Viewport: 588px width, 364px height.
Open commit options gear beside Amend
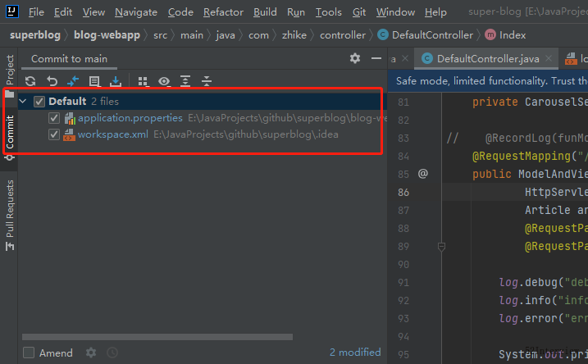[91, 353]
